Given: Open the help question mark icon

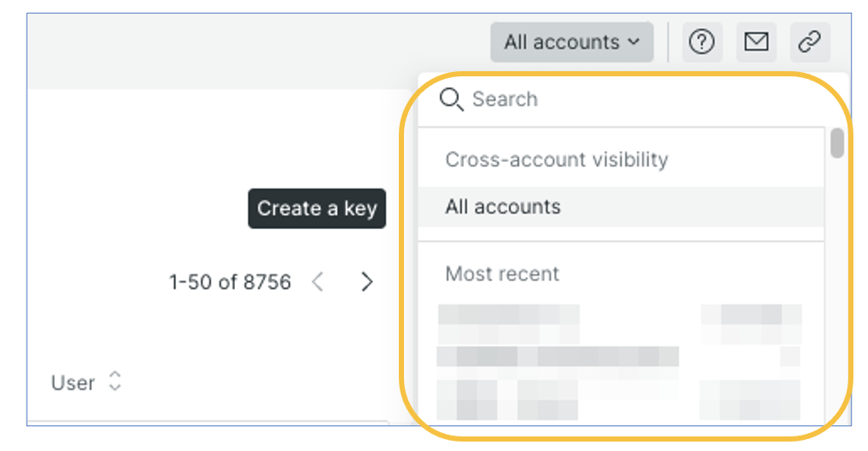Looking at the screenshot, I should (x=702, y=42).
